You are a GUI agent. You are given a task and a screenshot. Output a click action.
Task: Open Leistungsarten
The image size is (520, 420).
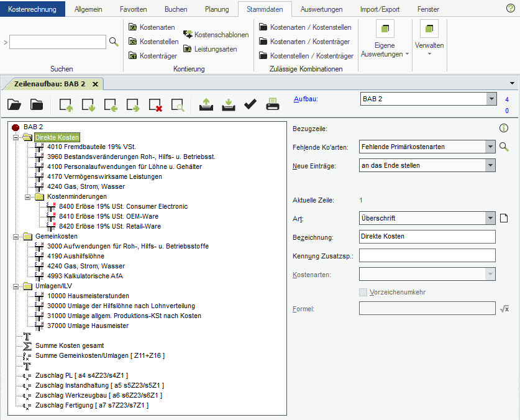tap(210, 49)
